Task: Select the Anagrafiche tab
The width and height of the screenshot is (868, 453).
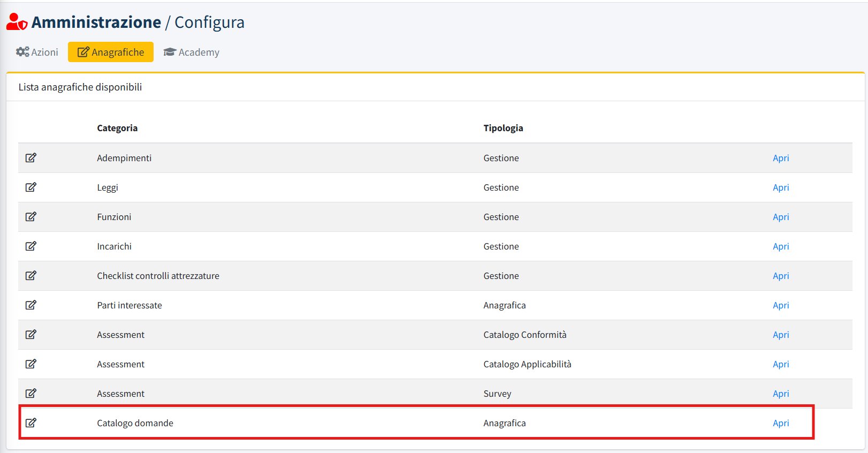Action: tap(111, 52)
